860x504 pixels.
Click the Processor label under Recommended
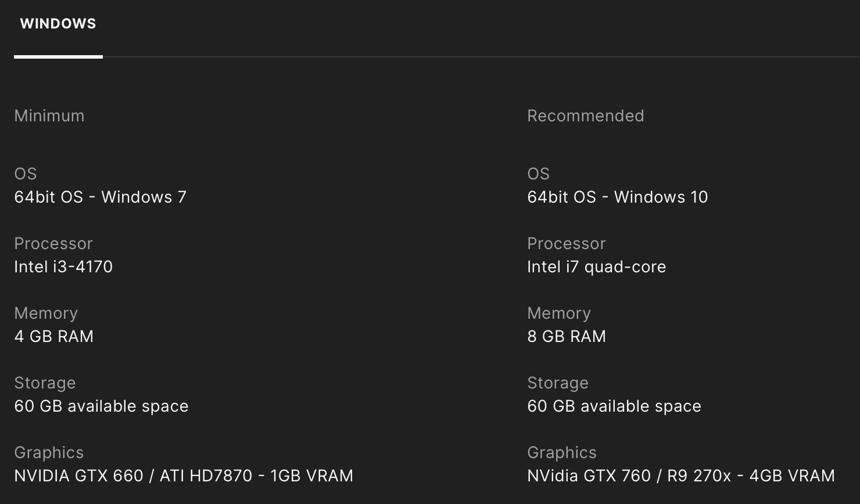(566, 243)
